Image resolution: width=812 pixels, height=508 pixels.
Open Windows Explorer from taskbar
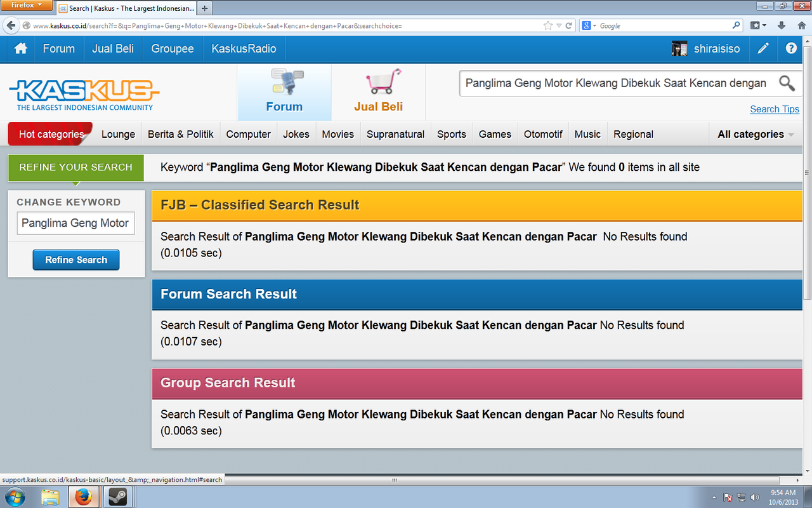click(x=50, y=497)
